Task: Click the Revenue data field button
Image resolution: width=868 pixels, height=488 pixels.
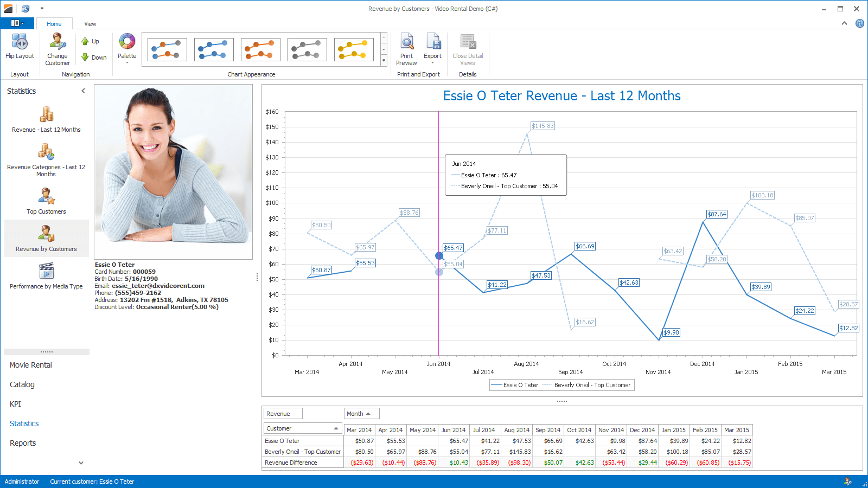Action: 283,414
